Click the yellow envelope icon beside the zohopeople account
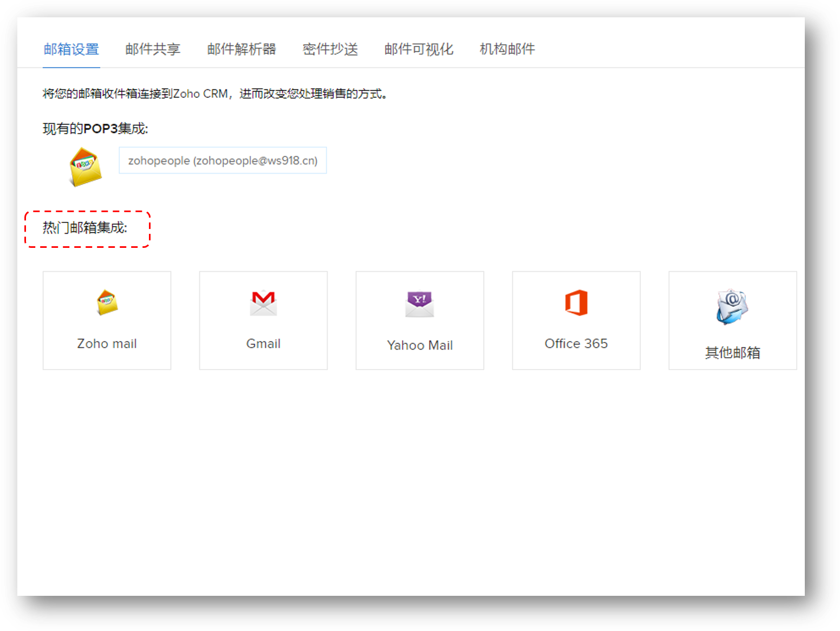 click(86, 167)
